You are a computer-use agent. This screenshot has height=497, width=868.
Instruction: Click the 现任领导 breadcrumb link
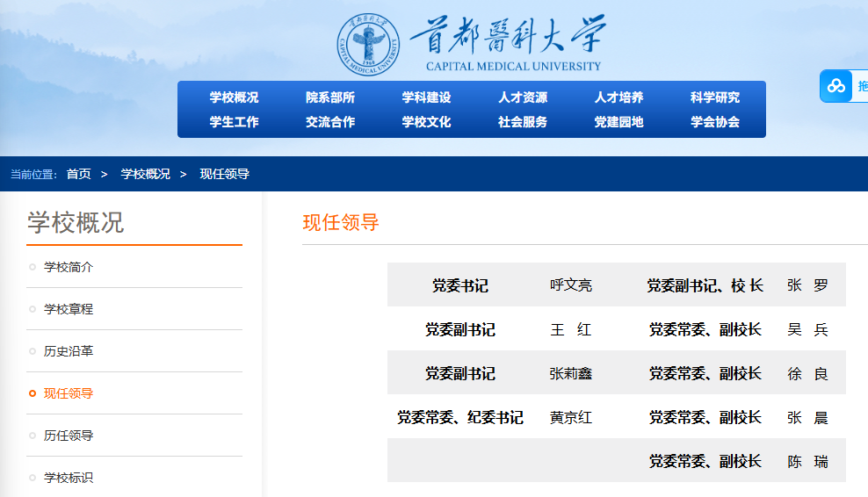(224, 174)
